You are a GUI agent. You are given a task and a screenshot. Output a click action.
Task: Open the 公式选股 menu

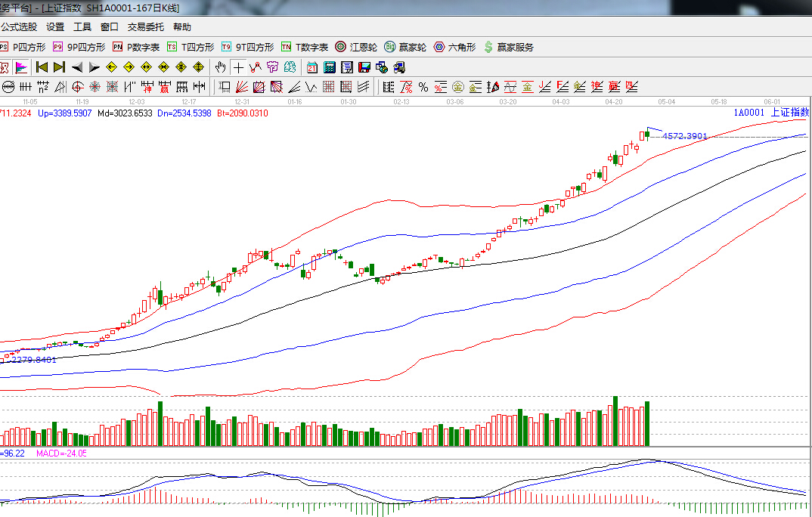18,27
